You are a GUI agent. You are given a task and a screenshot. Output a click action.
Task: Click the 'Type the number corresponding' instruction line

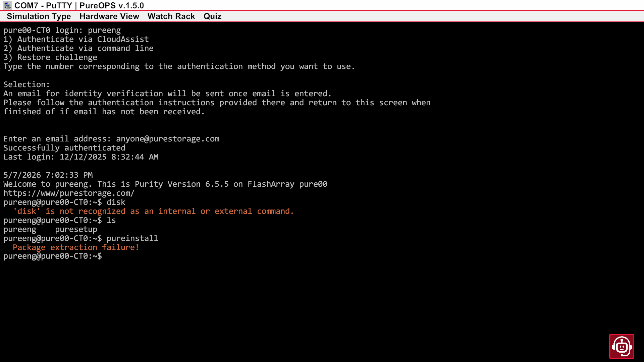179,66
